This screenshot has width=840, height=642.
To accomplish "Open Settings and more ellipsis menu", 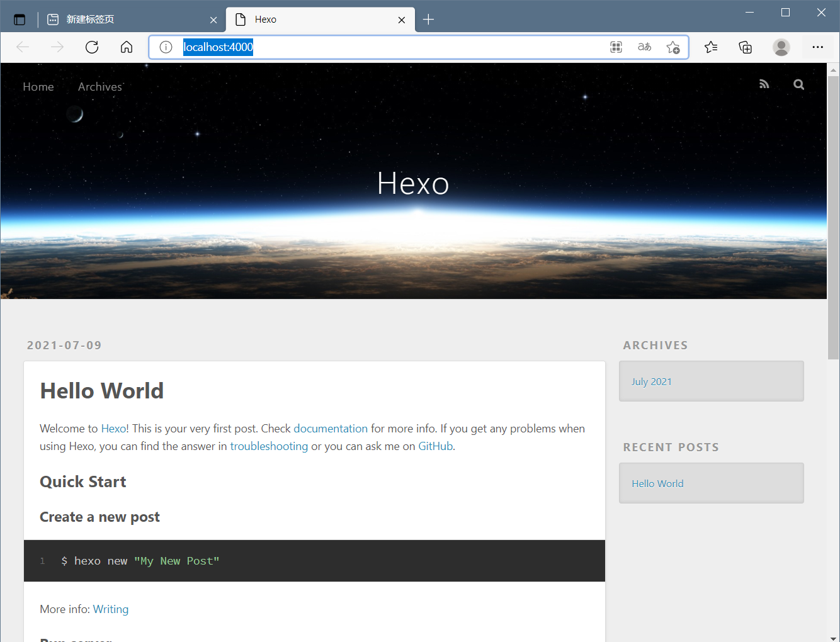I will click(x=817, y=47).
